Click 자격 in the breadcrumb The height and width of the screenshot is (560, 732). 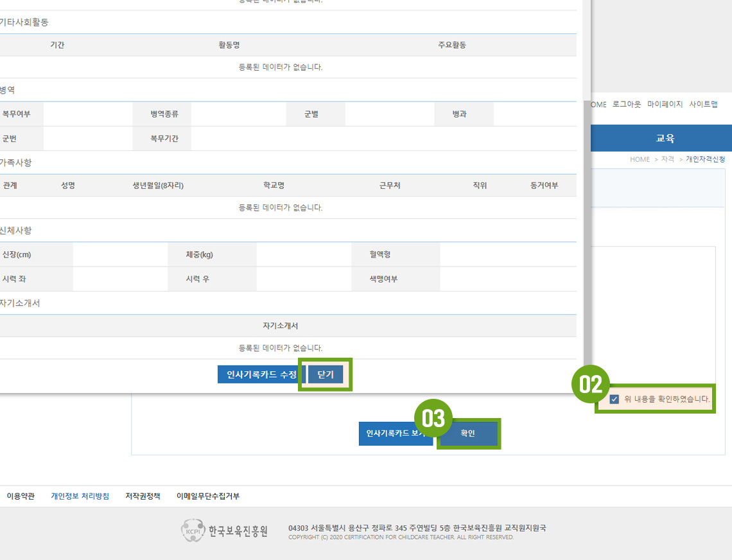667,159
